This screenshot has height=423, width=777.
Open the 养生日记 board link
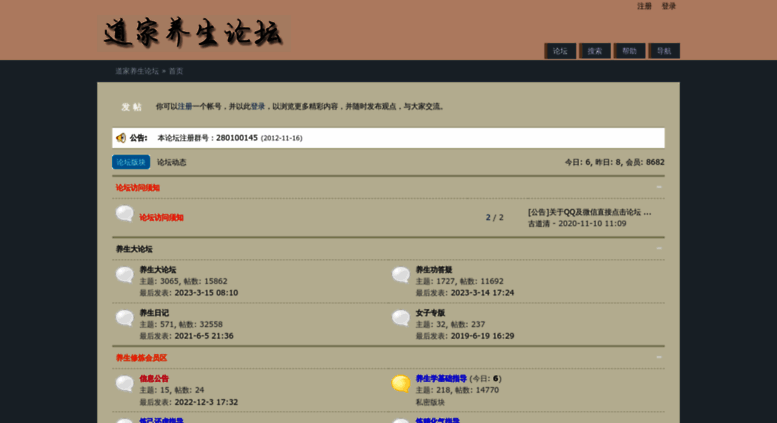tap(154, 313)
